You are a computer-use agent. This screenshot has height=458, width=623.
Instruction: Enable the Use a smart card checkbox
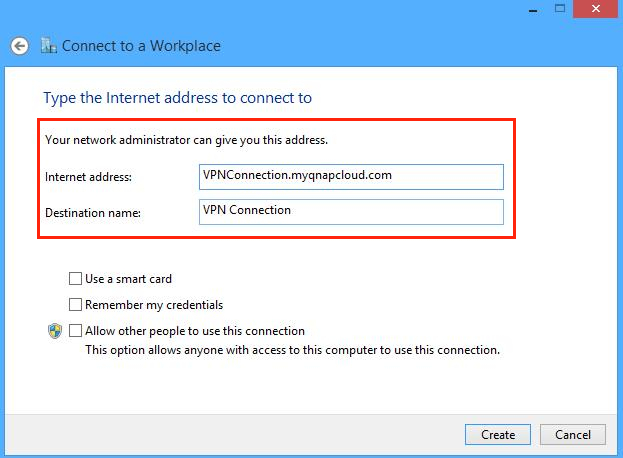pyautogui.click(x=76, y=279)
